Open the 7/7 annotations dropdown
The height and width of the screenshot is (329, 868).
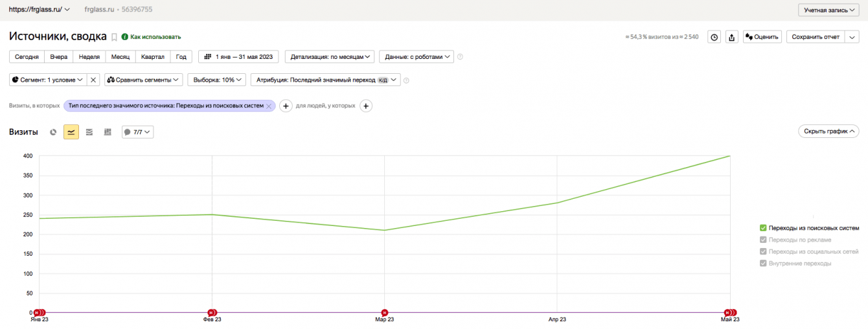tap(137, 132)
